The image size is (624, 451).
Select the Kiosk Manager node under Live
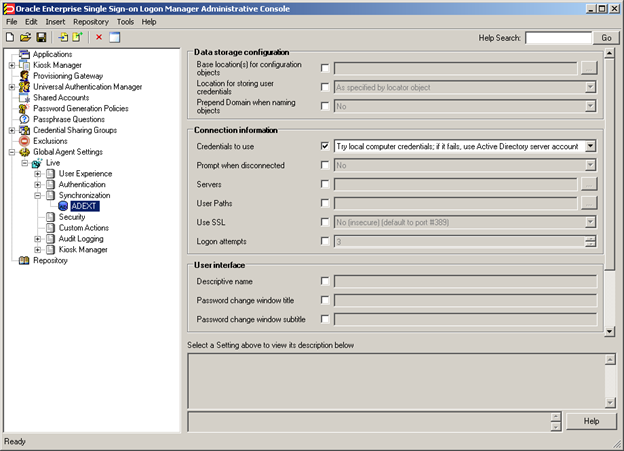[83, 250]
